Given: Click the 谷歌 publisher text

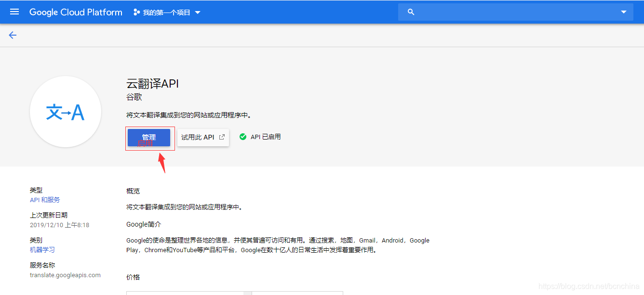Looking at the screenshot, I should click(x=134, y=97).
